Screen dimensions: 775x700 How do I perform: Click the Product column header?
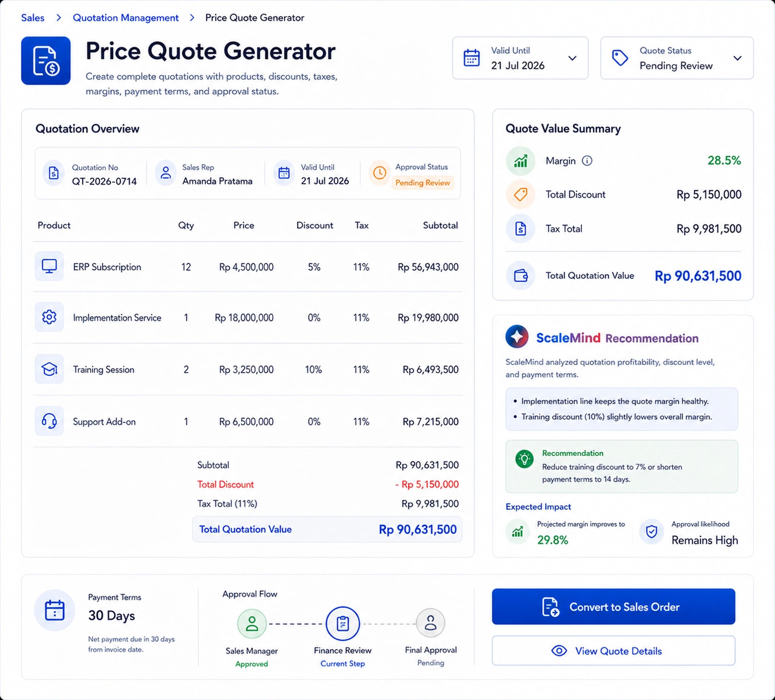coord(54,225)
